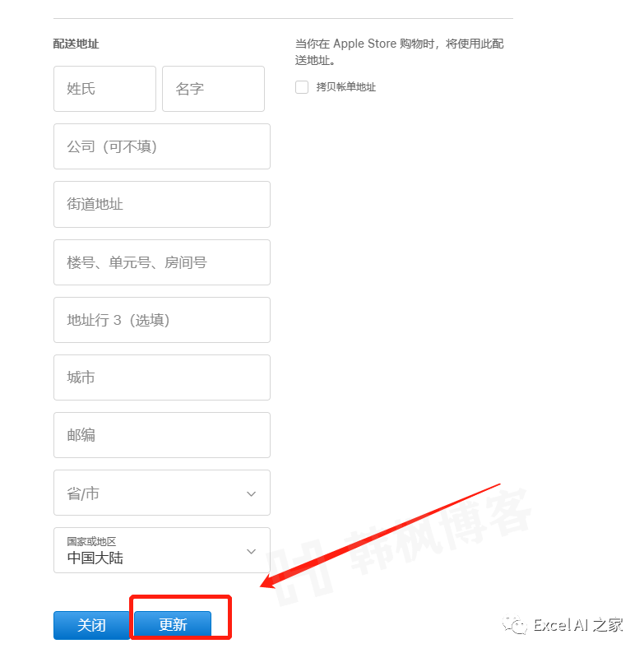Viewport: 644px width, 653px height.
Task: Tick the 拷贝帐单地址 checkbox
Action: coord(302,87)
